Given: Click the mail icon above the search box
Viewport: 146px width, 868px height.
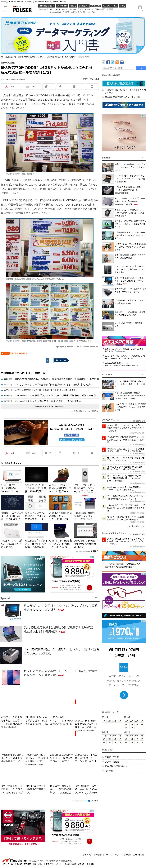Looking at the screenshot, I should pyautogui.click(x=104, y=62).
